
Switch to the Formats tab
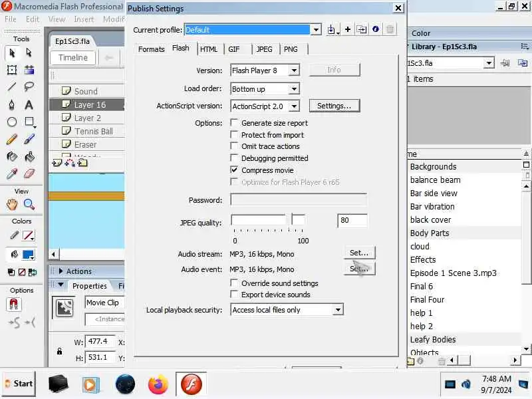click(152, 49)
